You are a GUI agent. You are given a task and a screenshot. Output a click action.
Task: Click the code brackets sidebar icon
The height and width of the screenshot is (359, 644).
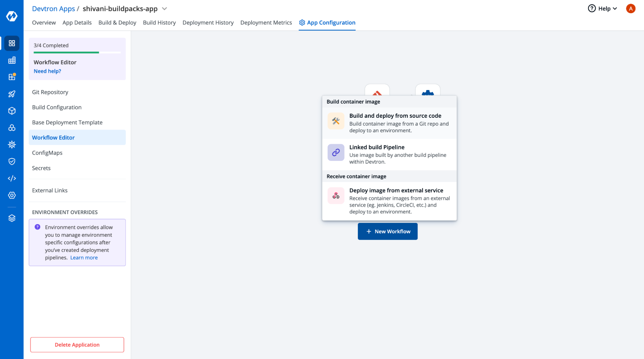(x=12, y=178)
